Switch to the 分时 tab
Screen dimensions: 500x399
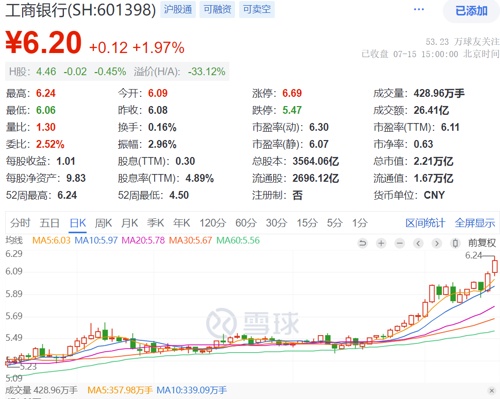pyautogui.click(x=20, y=223)
